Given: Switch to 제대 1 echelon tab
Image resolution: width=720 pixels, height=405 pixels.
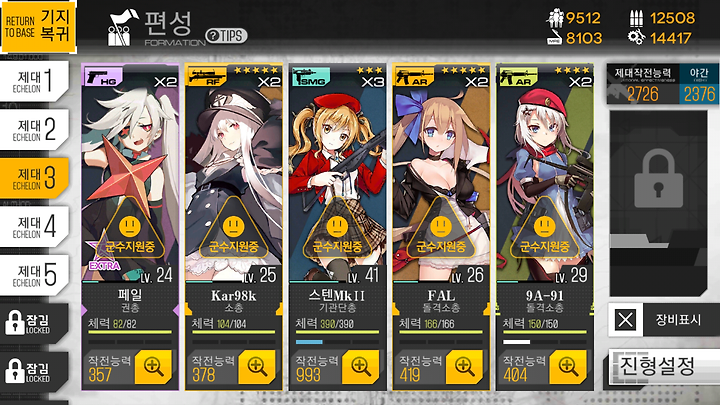Looking at the screenshot, I should tap(34, 81).
